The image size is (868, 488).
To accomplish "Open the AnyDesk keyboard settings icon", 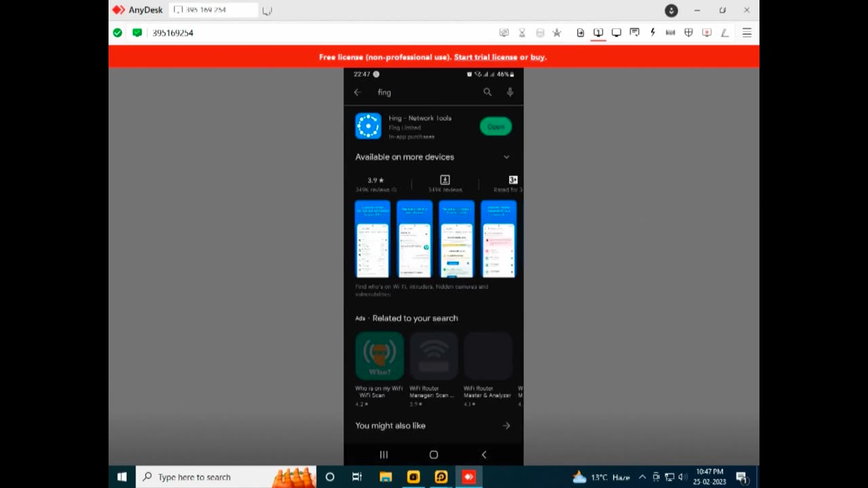I will [670, 33].
